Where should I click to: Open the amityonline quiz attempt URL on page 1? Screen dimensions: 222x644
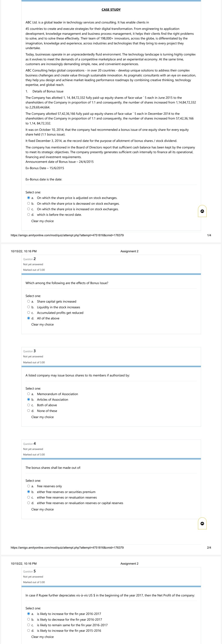[67, 235]
